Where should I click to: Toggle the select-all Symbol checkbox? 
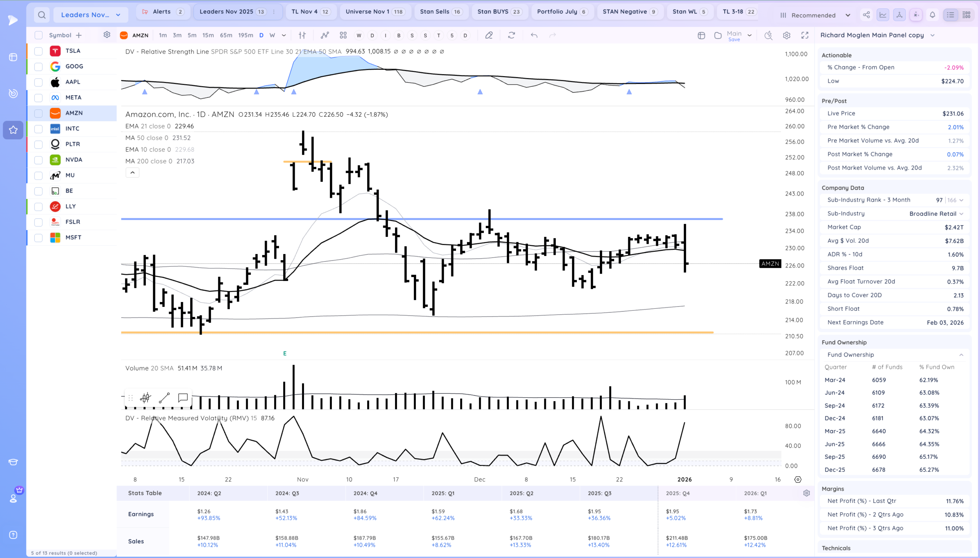tap(38, 35)
